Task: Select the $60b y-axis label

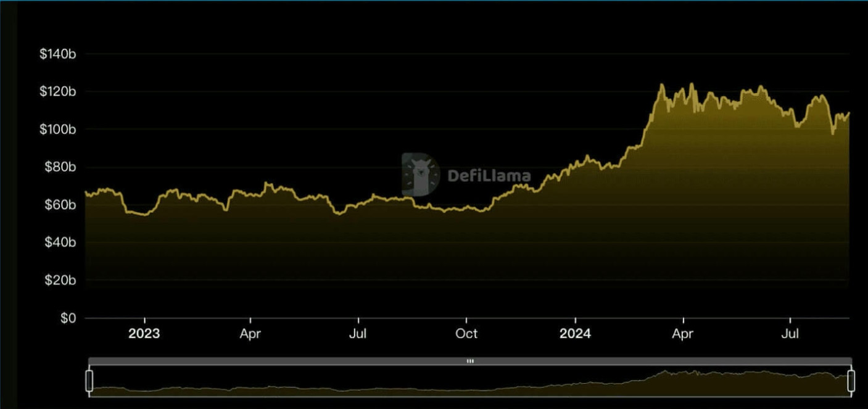Action: click(59, 205)
